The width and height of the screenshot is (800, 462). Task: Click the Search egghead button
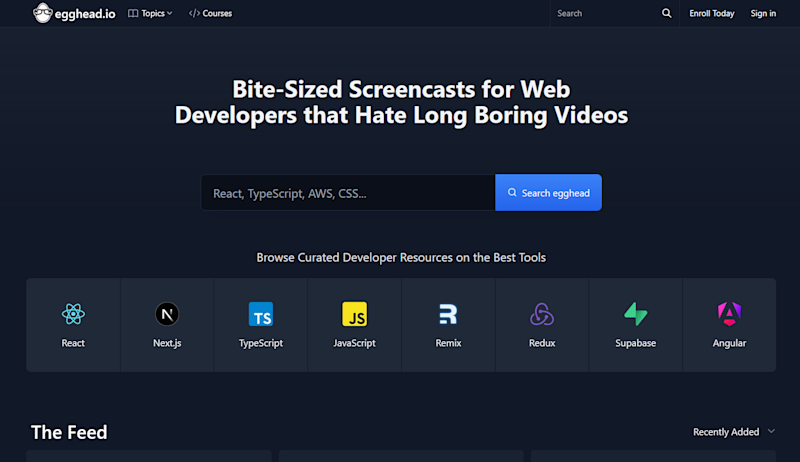[x=548, y=193]
